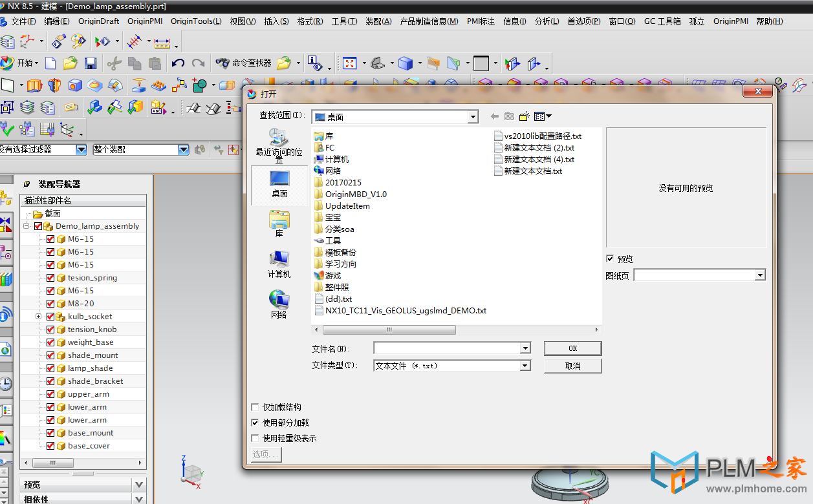
Task: Open the 没有选择过滤器 filter dropdown
Action: [x=81, y=149]
